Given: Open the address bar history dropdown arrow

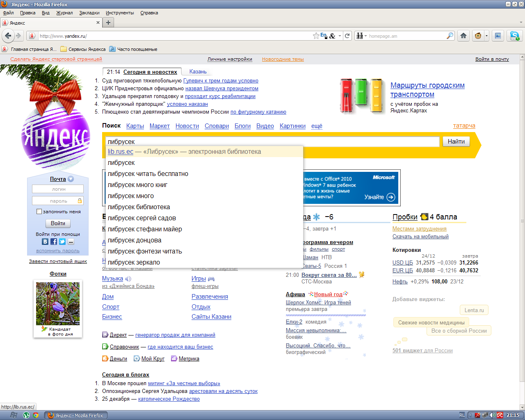Looking at the screenshot, I should (x=340, y=36).
